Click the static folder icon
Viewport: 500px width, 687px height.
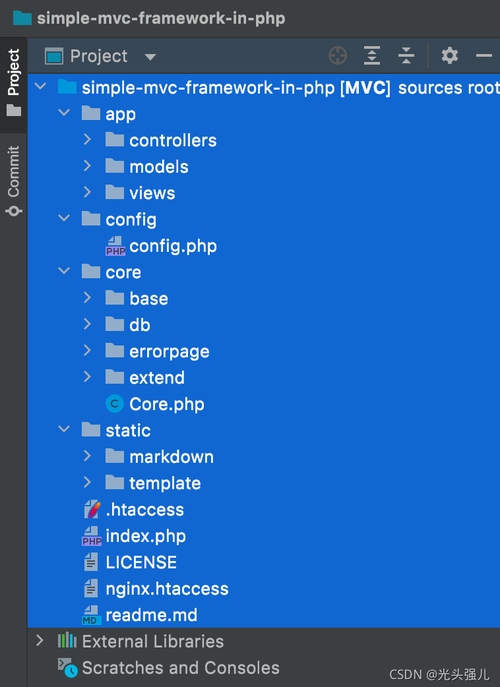[91, 429]
